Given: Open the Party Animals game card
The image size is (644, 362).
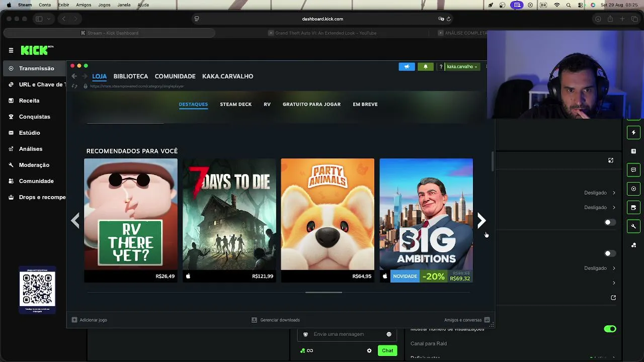Looking at the screenshot, I should click(x=328, y=220).
